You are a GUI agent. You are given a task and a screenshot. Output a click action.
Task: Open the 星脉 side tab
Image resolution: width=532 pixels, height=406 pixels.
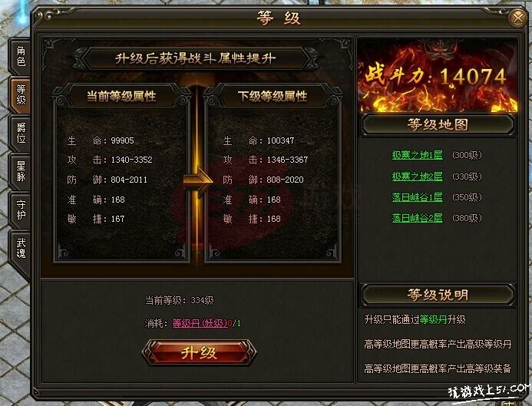[x=21, y=171]
